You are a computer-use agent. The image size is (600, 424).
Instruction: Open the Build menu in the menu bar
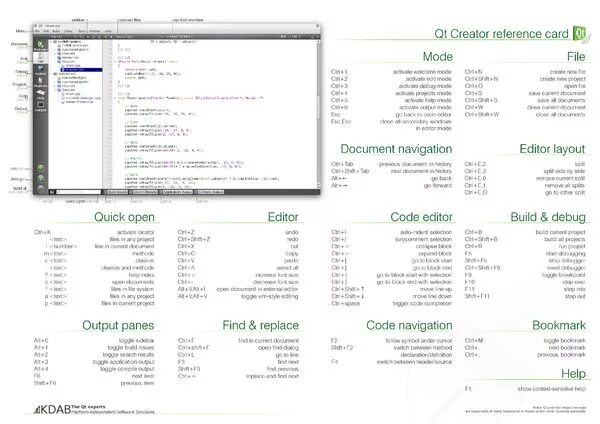56,31
